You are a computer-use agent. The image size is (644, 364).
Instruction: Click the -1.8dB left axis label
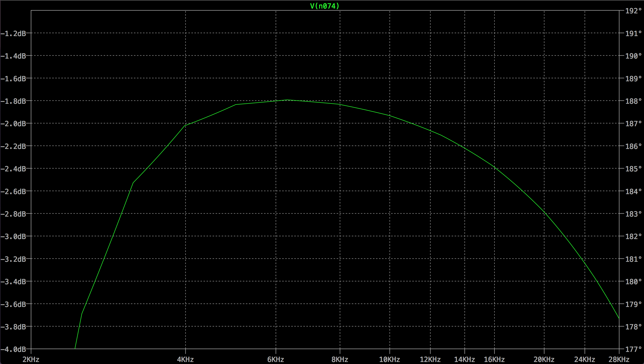point(13,101)
